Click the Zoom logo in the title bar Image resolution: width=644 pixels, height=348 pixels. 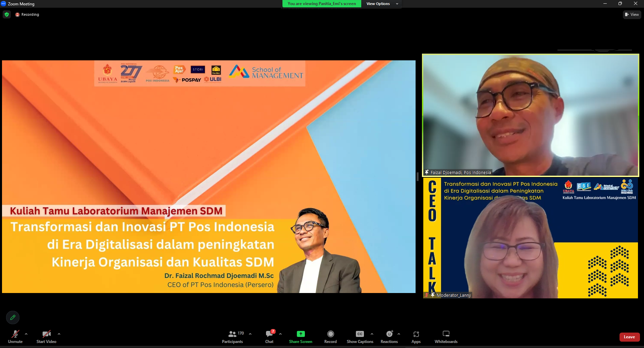(3, 4)
